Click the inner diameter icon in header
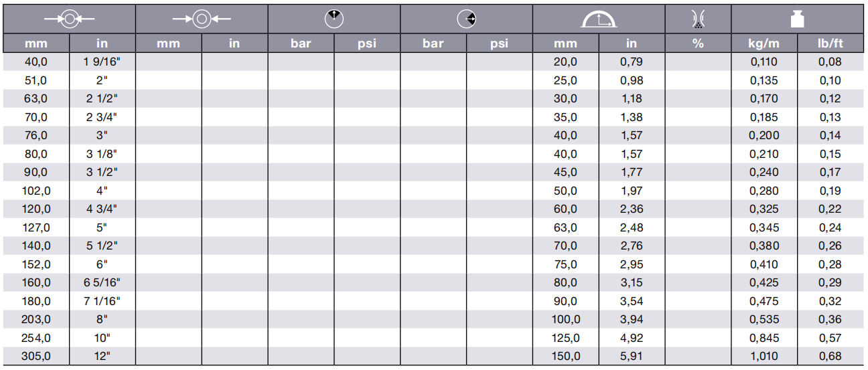The image size is (868, 370). coord(69,20)
